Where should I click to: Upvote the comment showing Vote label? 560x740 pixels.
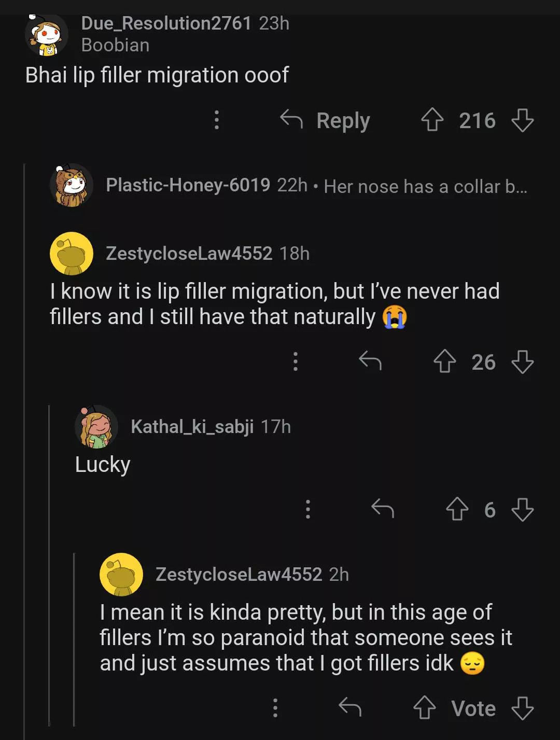coord(425,708)
